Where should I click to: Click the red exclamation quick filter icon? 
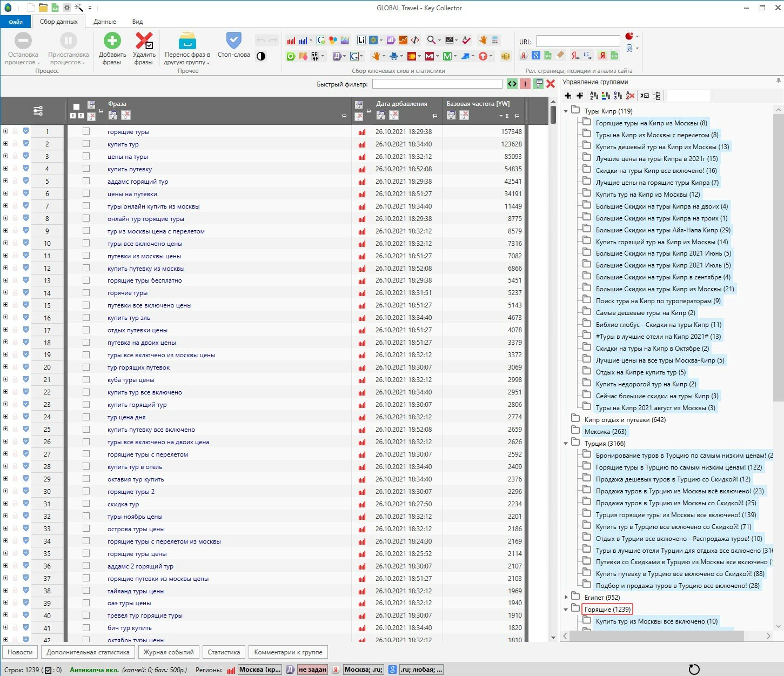pos(525,84)
